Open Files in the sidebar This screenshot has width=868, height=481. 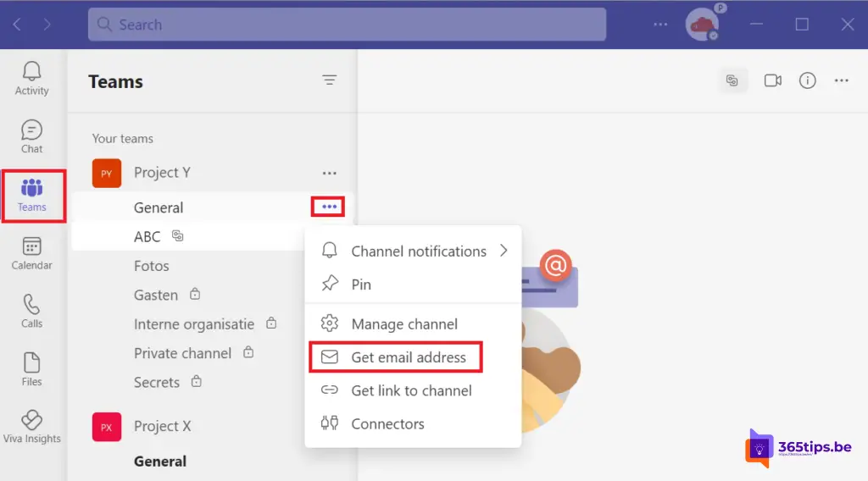pyautogui.click(x=31, y=369)
